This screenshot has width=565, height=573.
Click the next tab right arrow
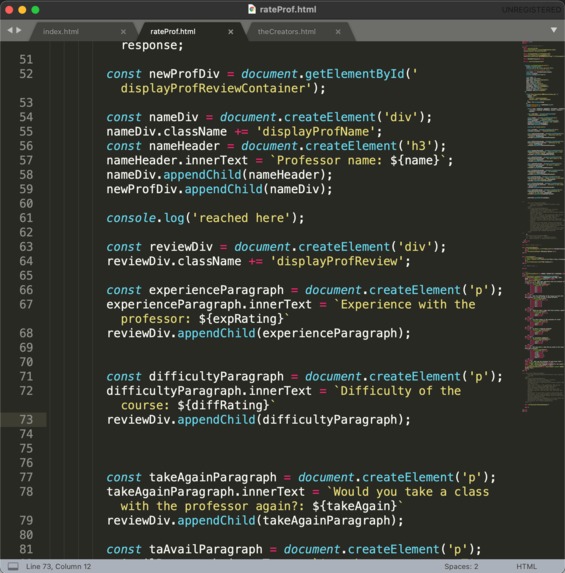click(x=19, y=30)
